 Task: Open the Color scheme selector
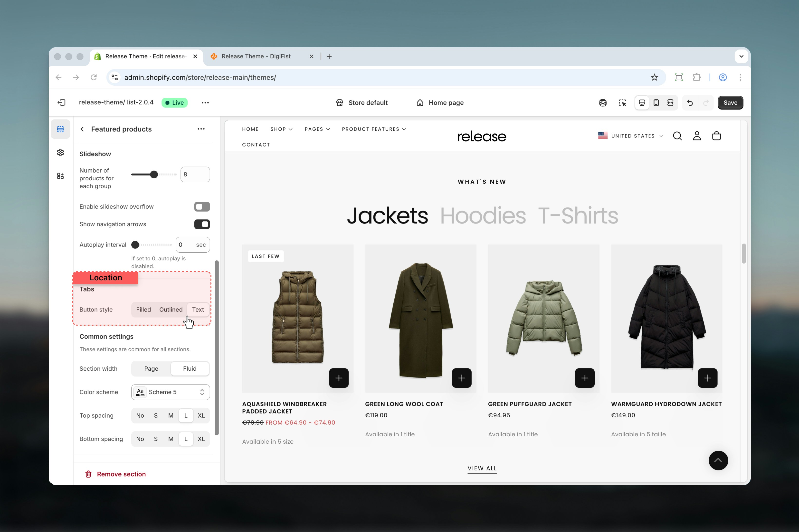pyautogui.click(x=170, y=392)
